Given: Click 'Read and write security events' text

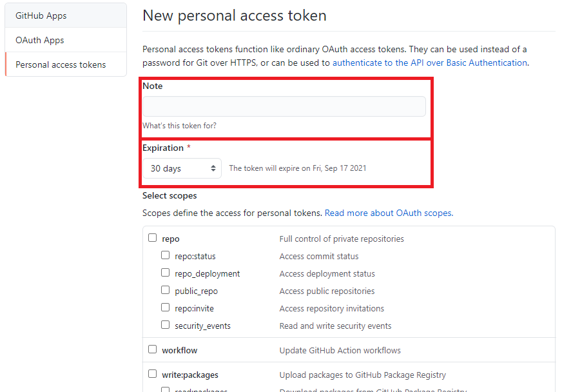Looking at the screenshot, I should pyautogui.click(x=336, y=326).
